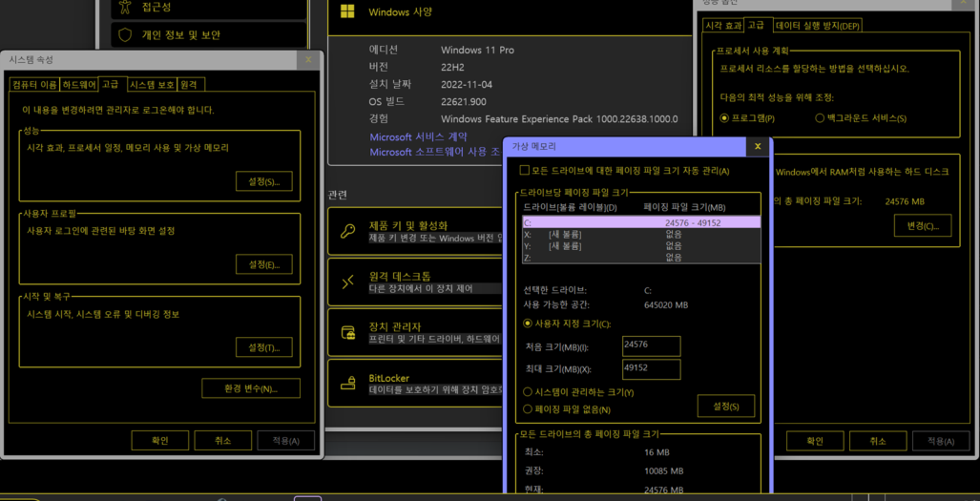Screen dimensions: 980x501
Task: Toggle automatic paging file management checkbox
Action: tap(525, 171)
